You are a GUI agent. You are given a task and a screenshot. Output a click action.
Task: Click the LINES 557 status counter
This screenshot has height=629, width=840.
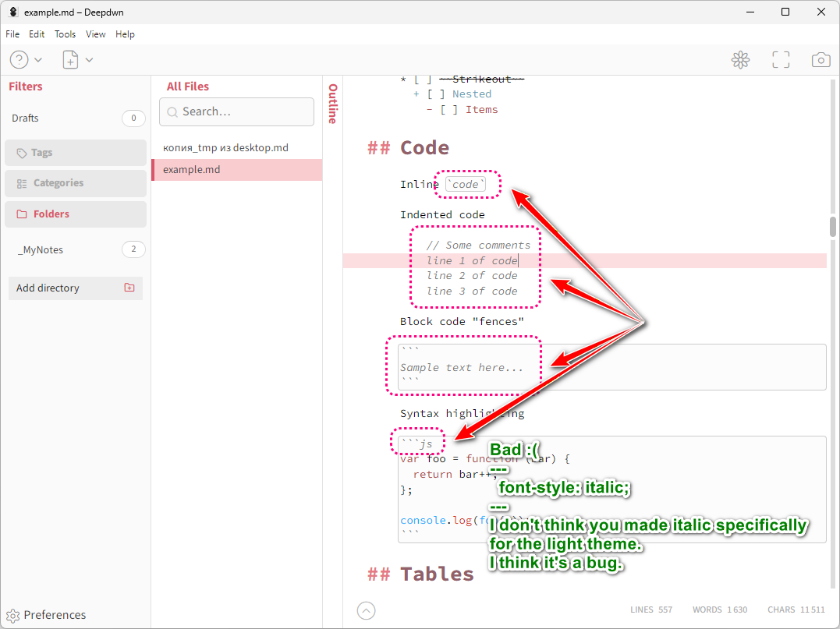[651, 610]
